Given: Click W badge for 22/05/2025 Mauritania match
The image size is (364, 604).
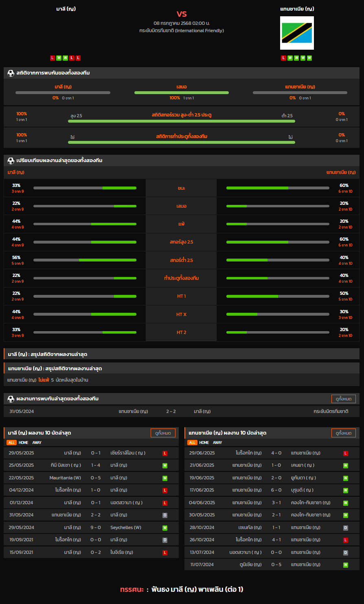Looking at the screenshot, I should click(x=165, y=478).
